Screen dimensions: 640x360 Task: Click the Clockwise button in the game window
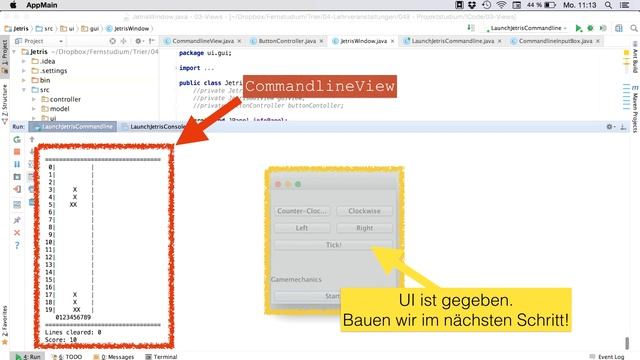click(x=364, y=211)
